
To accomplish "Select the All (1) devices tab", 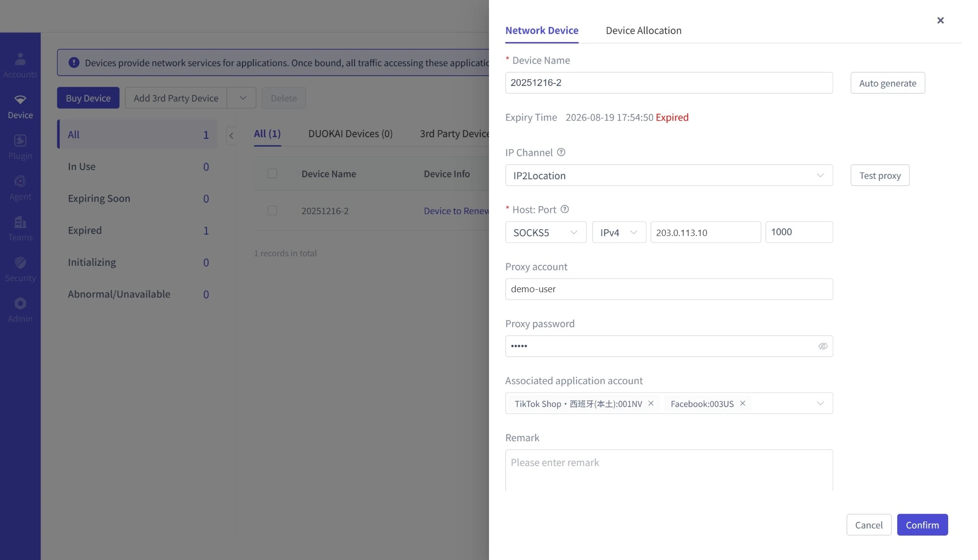I will tap(267, 133).
